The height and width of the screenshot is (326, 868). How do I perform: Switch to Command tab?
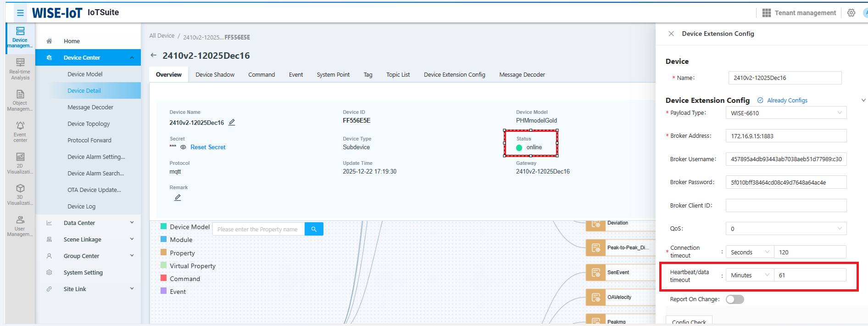coord(262,74)
